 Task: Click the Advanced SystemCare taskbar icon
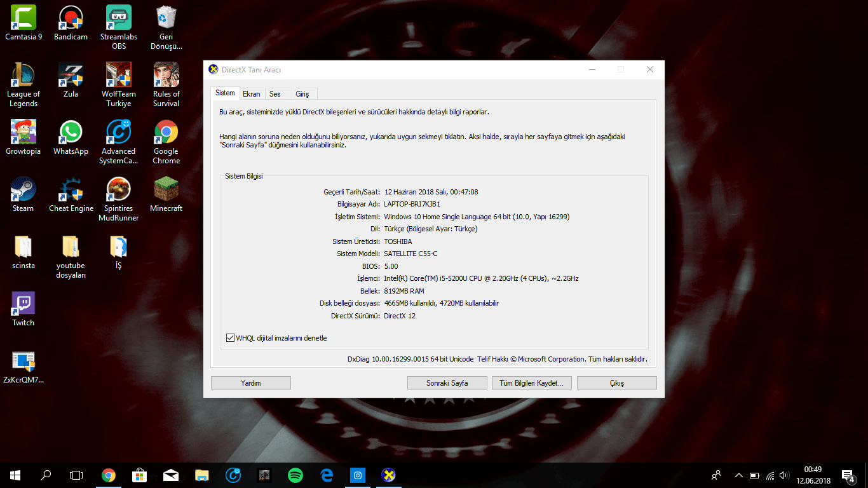pos(233,475)
